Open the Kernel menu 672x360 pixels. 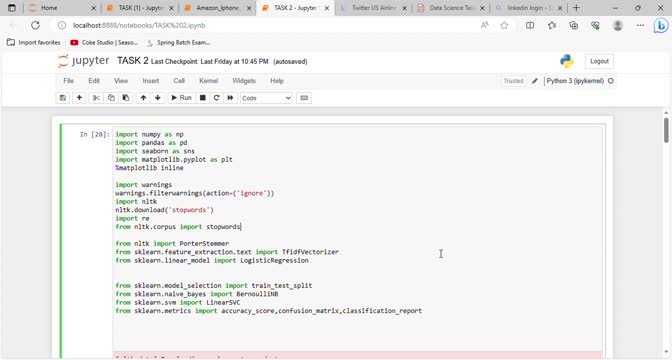point(209,81)
